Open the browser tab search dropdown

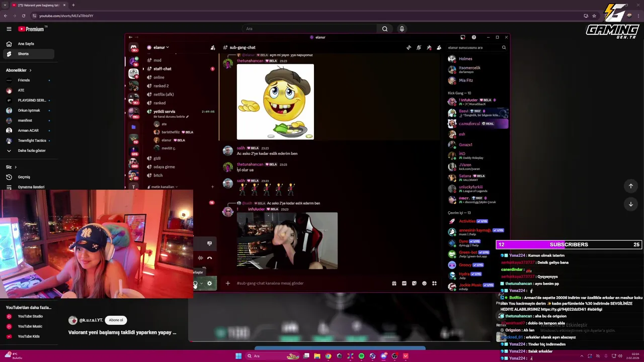5,5
